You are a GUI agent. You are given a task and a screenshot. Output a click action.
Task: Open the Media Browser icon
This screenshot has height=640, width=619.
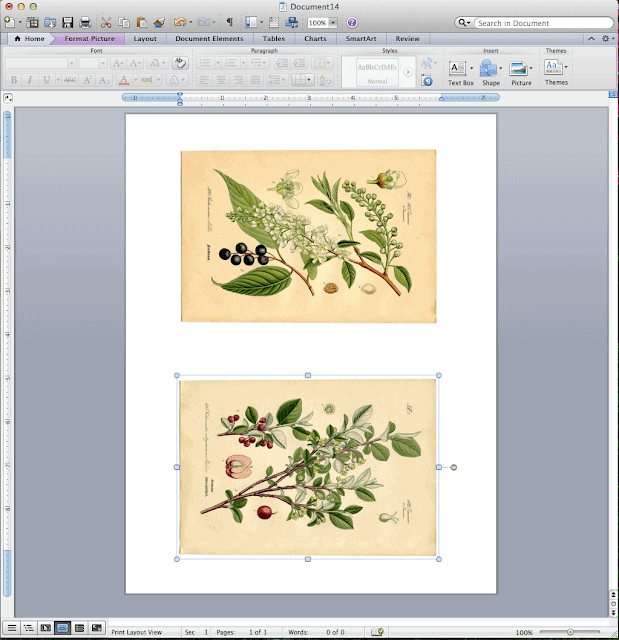(291, 22)
